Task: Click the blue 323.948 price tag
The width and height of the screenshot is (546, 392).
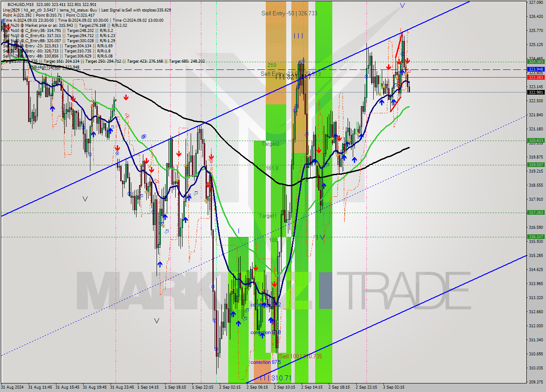Action: click(x=536, y=69)
